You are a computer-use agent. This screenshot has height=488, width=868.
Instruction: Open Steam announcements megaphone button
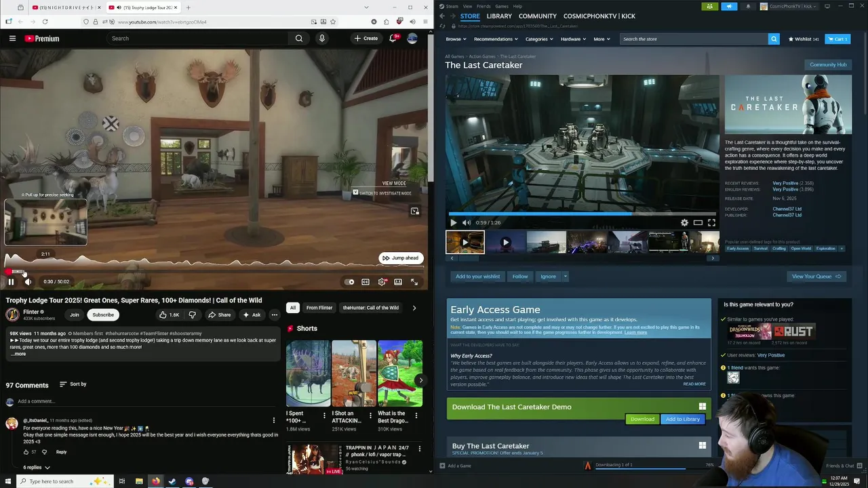click(729, 6)
